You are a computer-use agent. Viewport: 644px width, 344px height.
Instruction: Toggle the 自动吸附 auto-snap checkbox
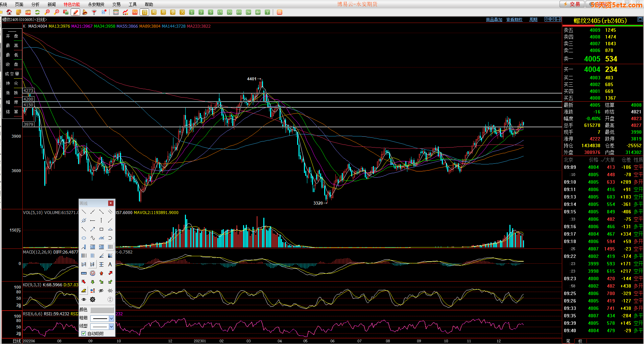pyautogui.click(x=84, y=334)
